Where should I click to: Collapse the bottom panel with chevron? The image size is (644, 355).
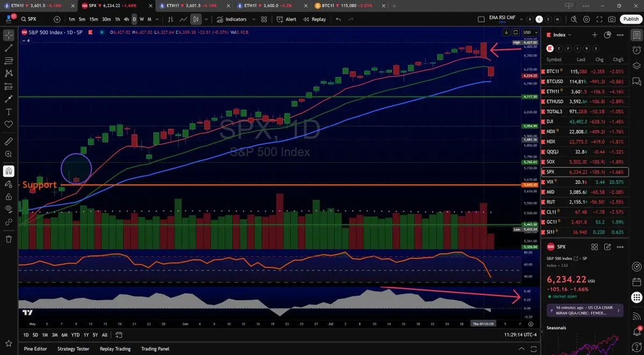click(521, 349)
